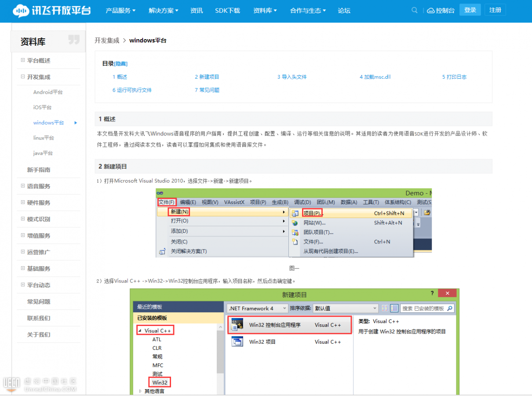Image resolution: width=532 pixels, height=396 pixels.
Task: Jump to 4 加载msc.dll in contents
Action: tap(375, 77)
